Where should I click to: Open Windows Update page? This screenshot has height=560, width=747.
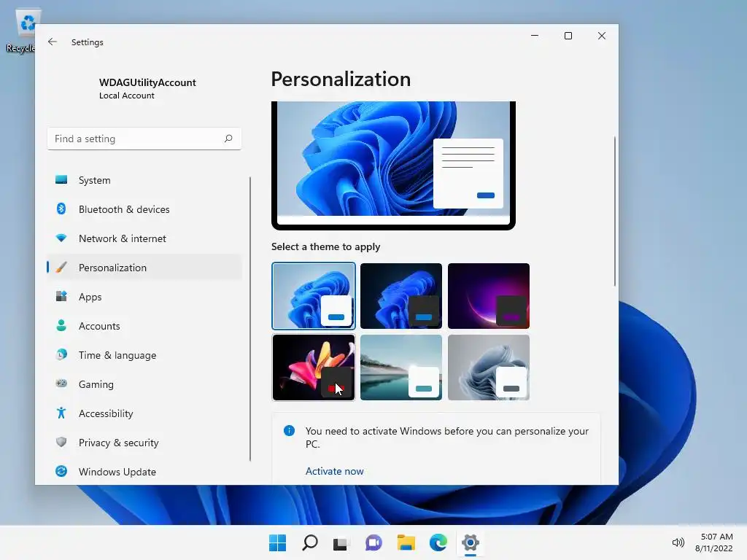click(x=145, y=472)
